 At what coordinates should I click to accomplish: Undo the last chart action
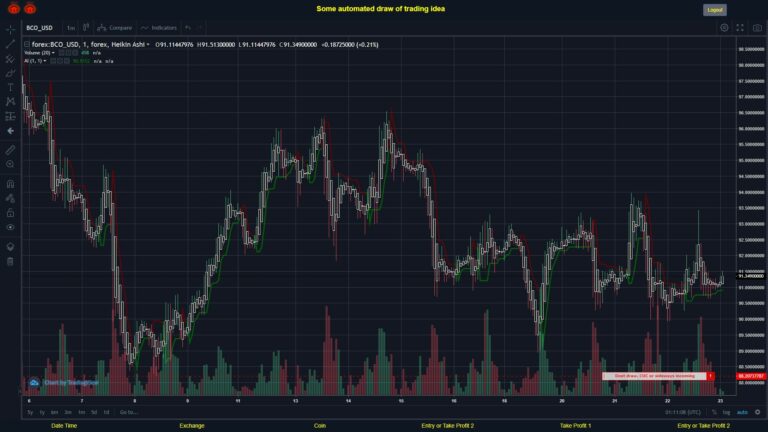click(188, 28)
